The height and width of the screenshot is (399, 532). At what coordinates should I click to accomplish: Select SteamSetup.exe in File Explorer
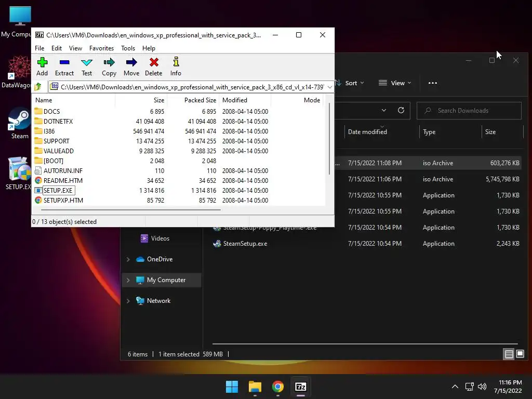tap(240, 244)
